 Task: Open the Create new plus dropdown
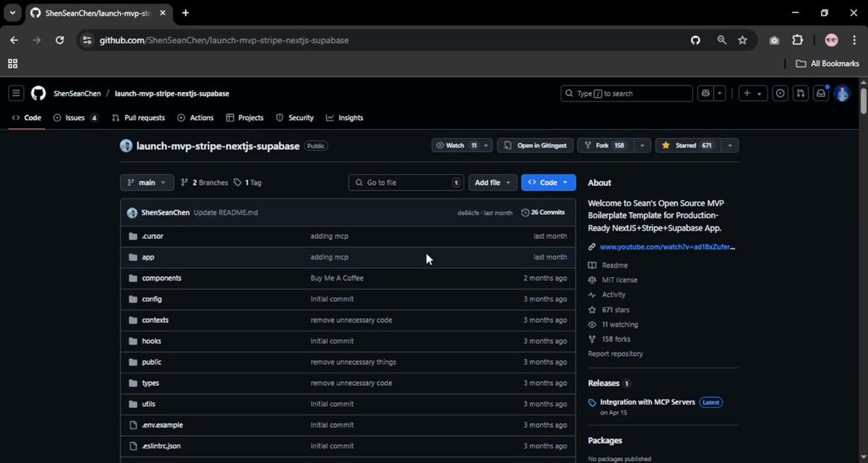click(752, 93)
